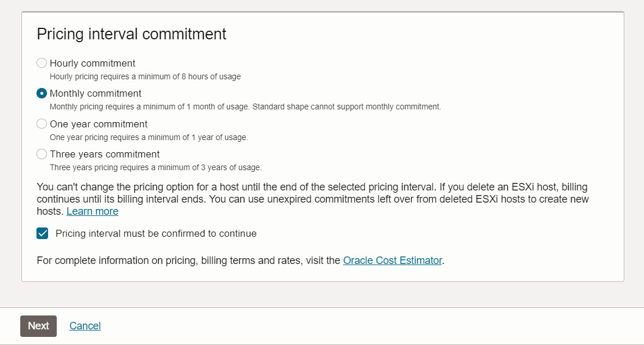644x345 pixels.
Task: Open the Learn more link
Action: click(92, 211)
